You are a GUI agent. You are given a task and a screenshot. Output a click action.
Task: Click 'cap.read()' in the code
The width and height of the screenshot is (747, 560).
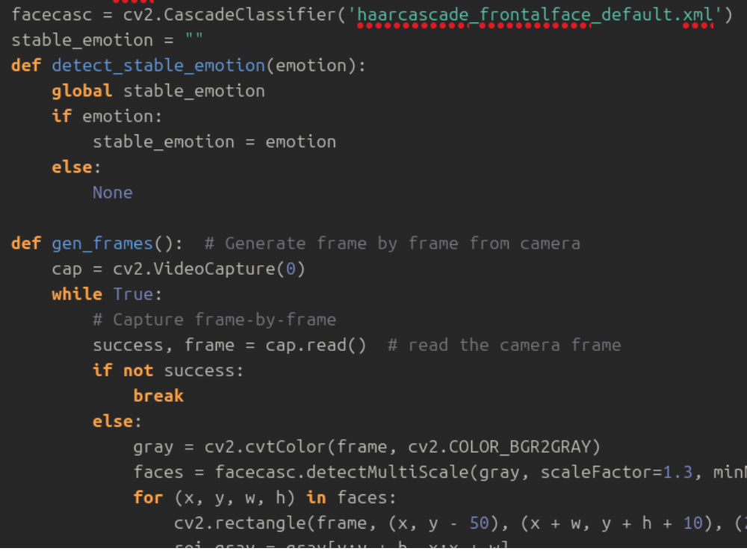tap(316, 345)
